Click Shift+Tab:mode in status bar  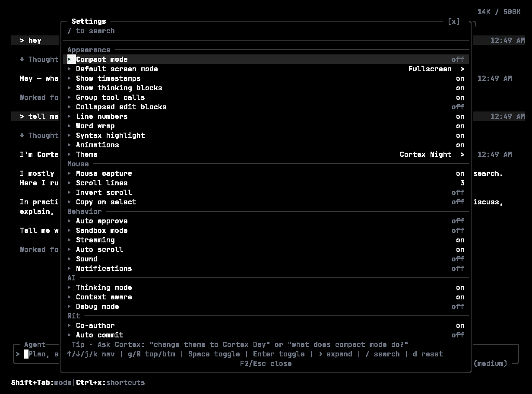[41, 382]
